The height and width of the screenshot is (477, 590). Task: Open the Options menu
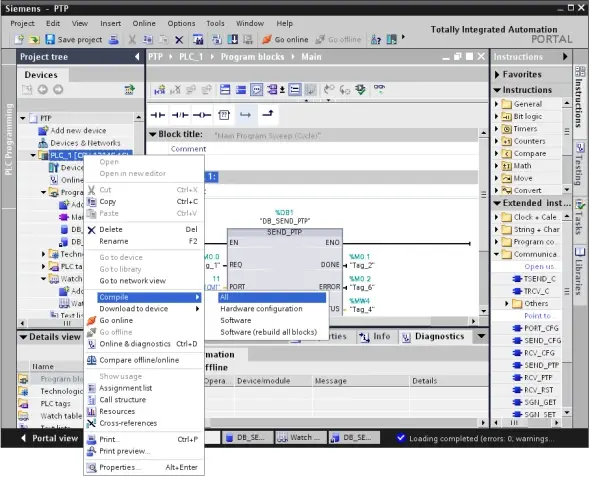pos(181,23)
